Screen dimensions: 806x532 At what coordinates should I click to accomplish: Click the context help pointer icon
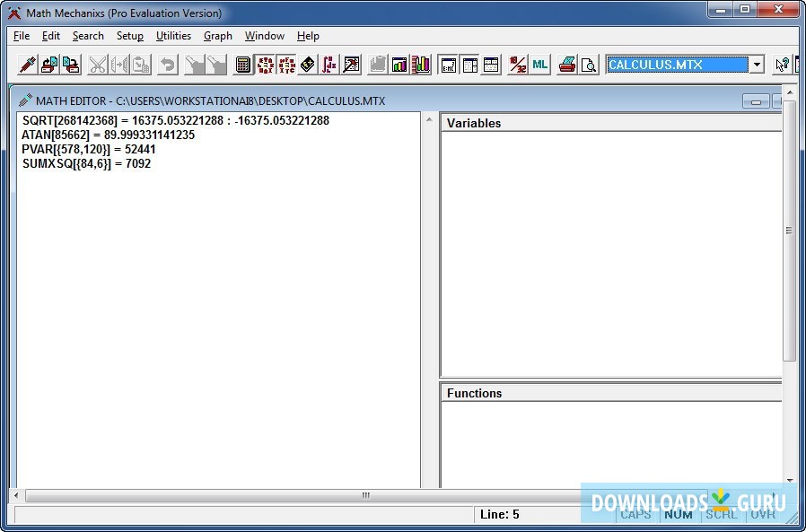click(782, 65)
